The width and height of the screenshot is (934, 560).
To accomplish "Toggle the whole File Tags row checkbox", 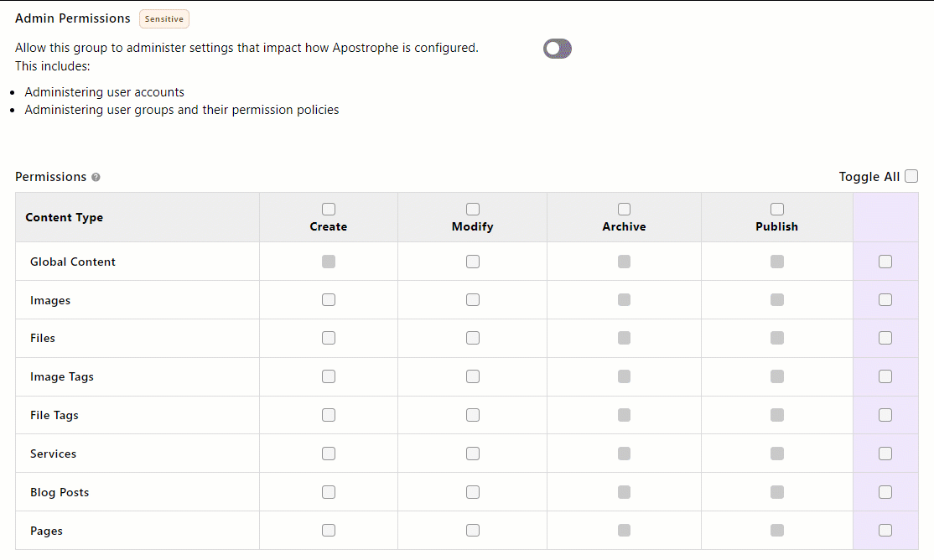I will [x=885, y=415].
